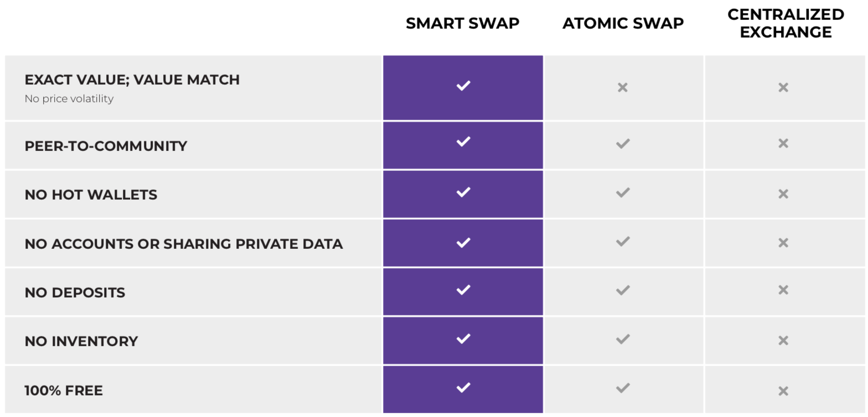Viewport: 868px width, 417px height.
Task: Click the No price volatility subtitle
Action: point(69,98)
